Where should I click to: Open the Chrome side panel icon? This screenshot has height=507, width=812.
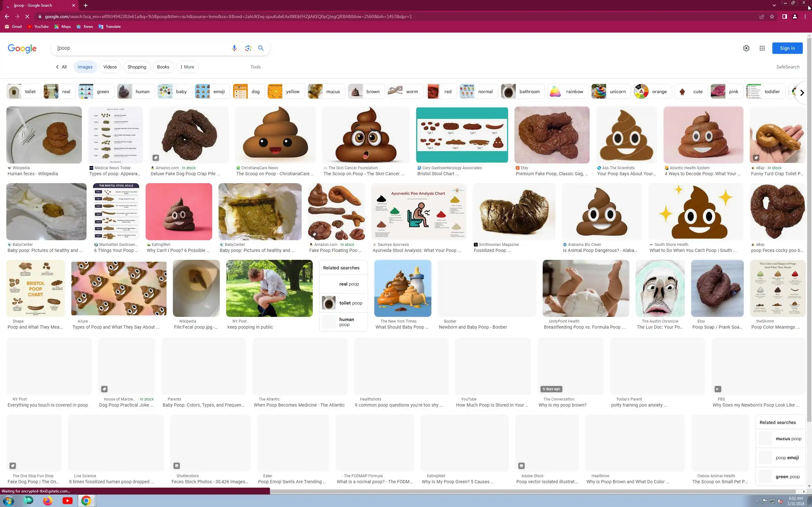click(784, 16)
